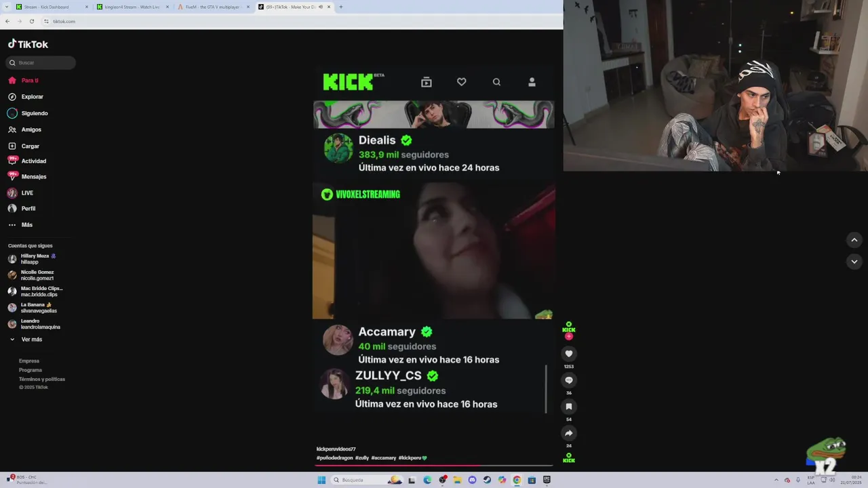Screen dimensions: 868x488
Task: Click the #zully hashtag
Action: (362, 458)
